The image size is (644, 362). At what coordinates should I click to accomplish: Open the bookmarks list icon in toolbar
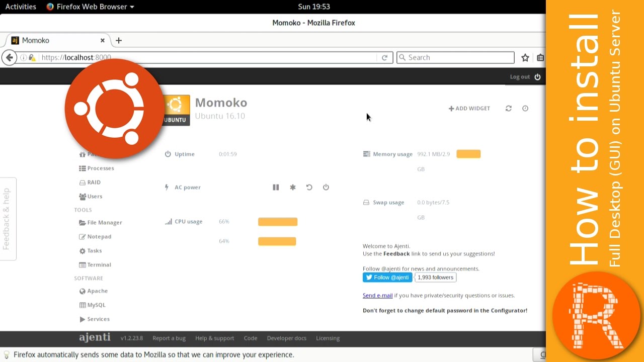point(540,57)
